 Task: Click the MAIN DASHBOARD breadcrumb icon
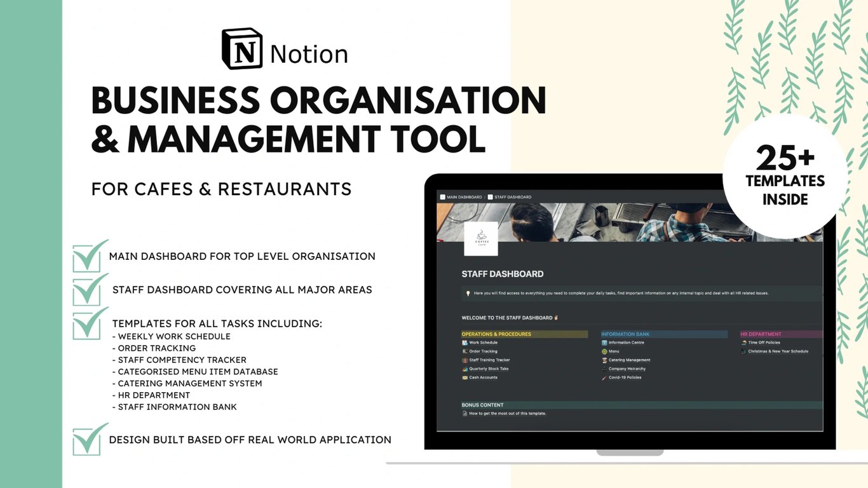tap(442, 197)
